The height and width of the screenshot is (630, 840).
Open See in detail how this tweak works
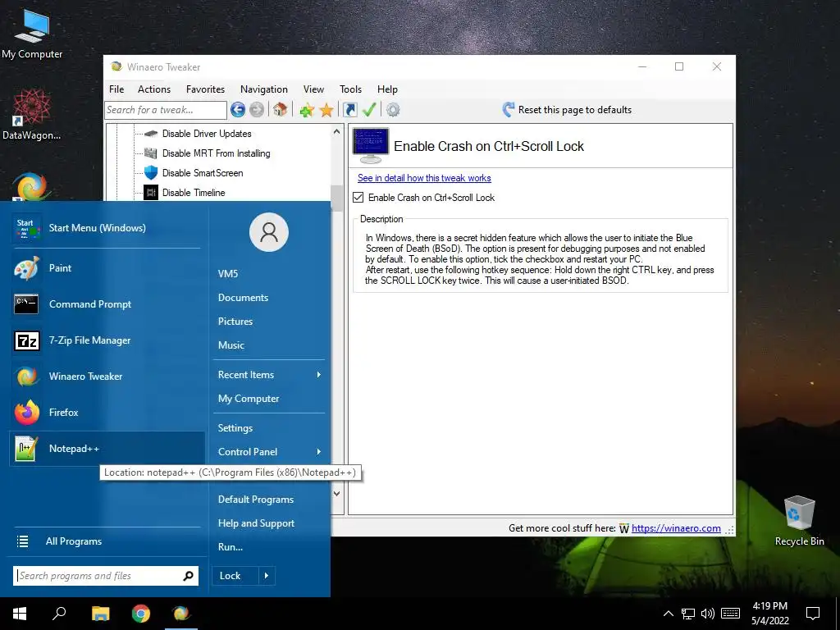click(x=424, y=178)
